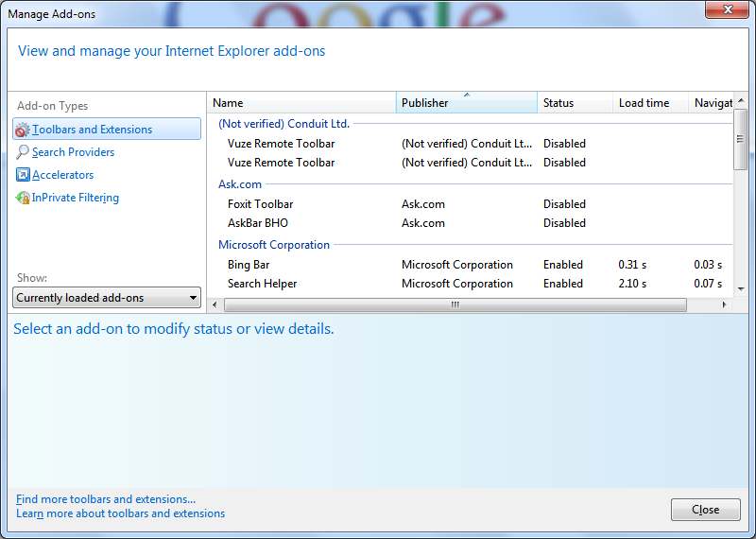This screenshot has height=539, width=756.
Task: Click the vertical scrollbar thumb
Action: (741, 139)
